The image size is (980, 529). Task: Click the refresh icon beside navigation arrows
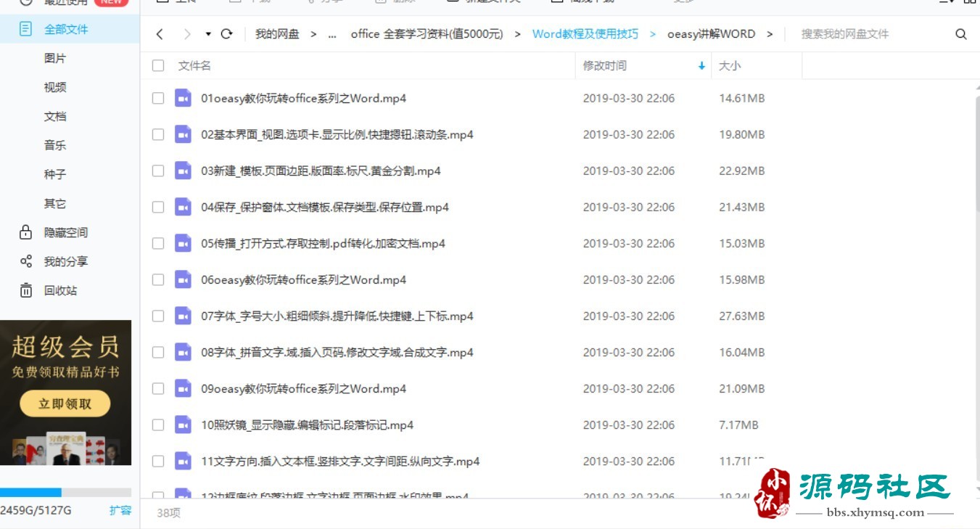[x=226, y=34]
